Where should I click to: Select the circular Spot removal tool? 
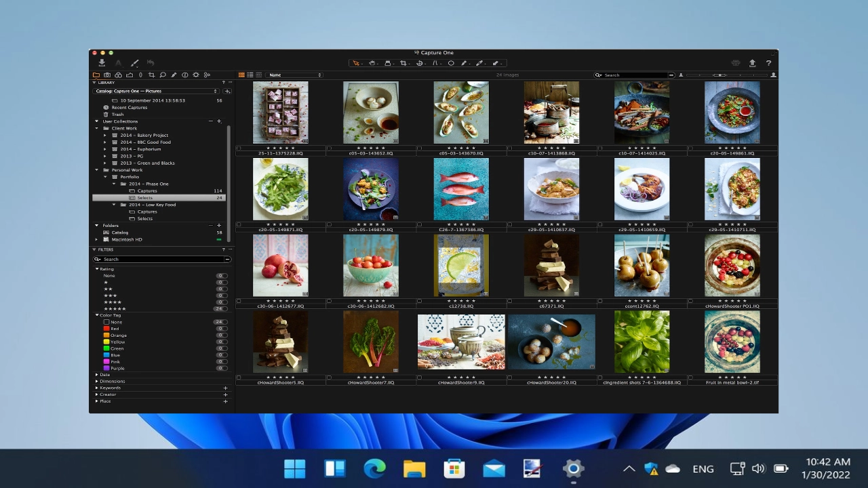[x=451, y=63]
